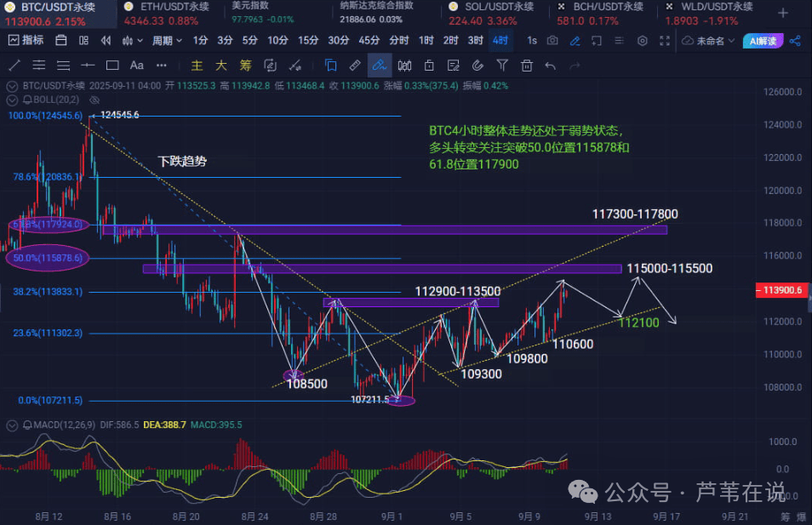Toggle the 筹 chip distribution display
The height and width of the screenshot is (525, 812).
pyautogui.click(x=245, y=65)
